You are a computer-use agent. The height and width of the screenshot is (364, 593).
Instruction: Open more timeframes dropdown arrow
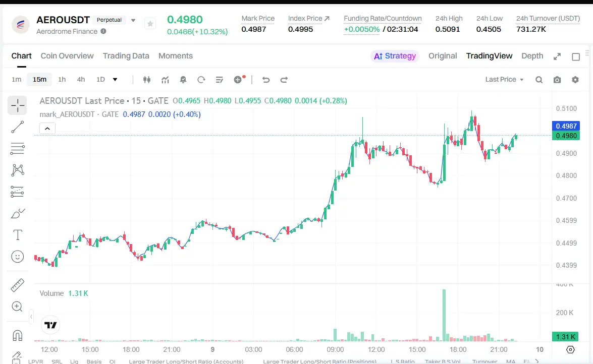coord(115,79)
